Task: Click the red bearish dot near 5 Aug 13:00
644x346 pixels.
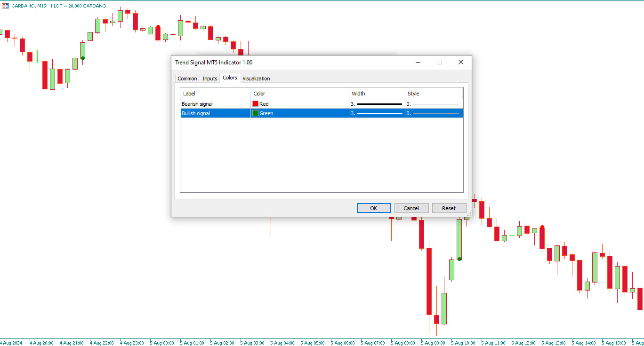Action: [x=542, y=228]
